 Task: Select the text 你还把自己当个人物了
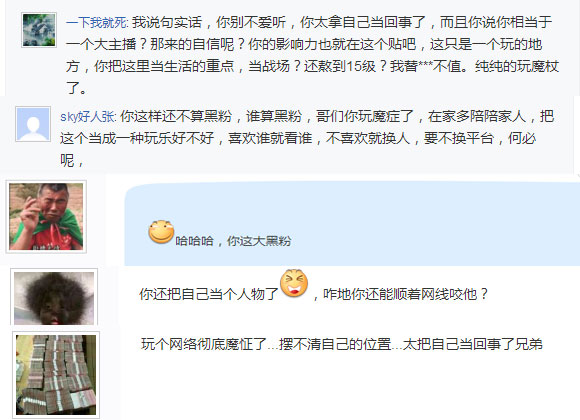209,294
